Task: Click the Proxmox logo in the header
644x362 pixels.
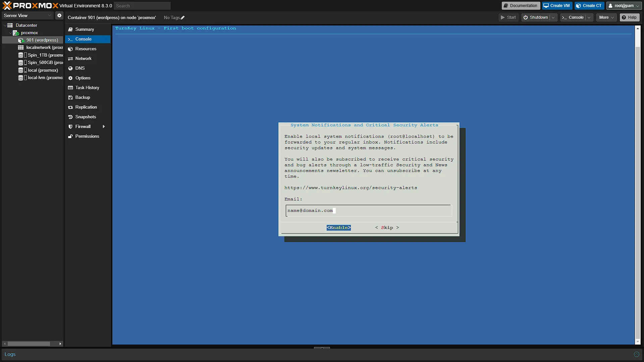Action: [30, 6]
